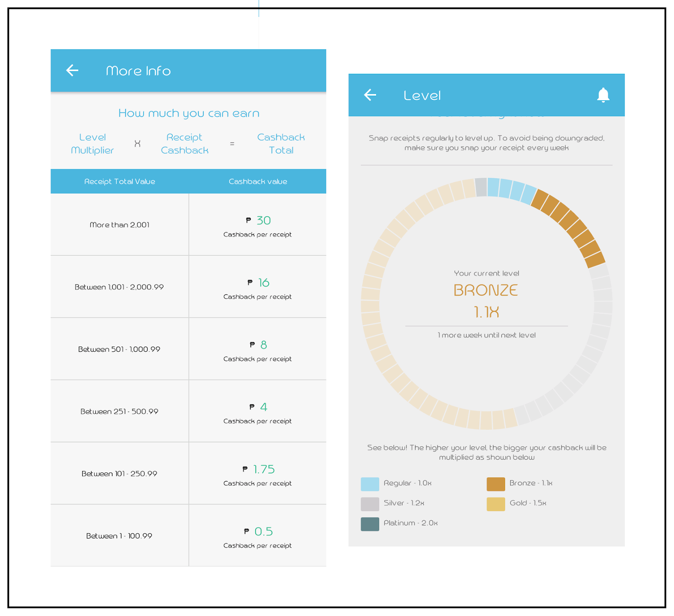The width and height of the screenshot is (674, 616).
Task: Select the Regular level legend icon
Action: click(369, 484)
